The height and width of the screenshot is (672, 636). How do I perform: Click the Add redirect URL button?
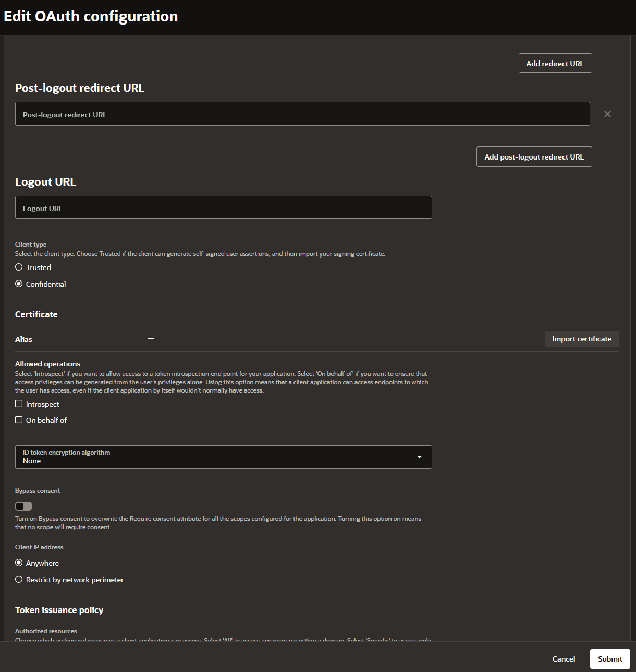click(x=555, y=64)
